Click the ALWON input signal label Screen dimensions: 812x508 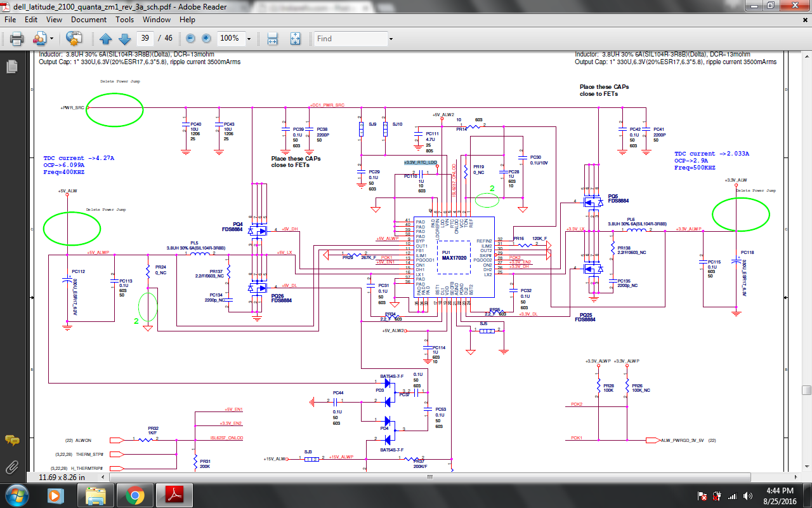83,440
